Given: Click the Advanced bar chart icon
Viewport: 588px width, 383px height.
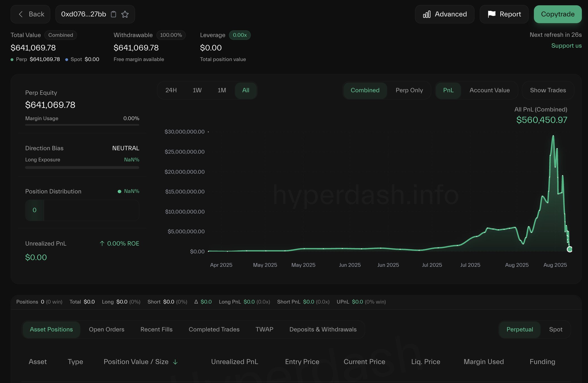Looking at the screenshot, I should point(427,14).
